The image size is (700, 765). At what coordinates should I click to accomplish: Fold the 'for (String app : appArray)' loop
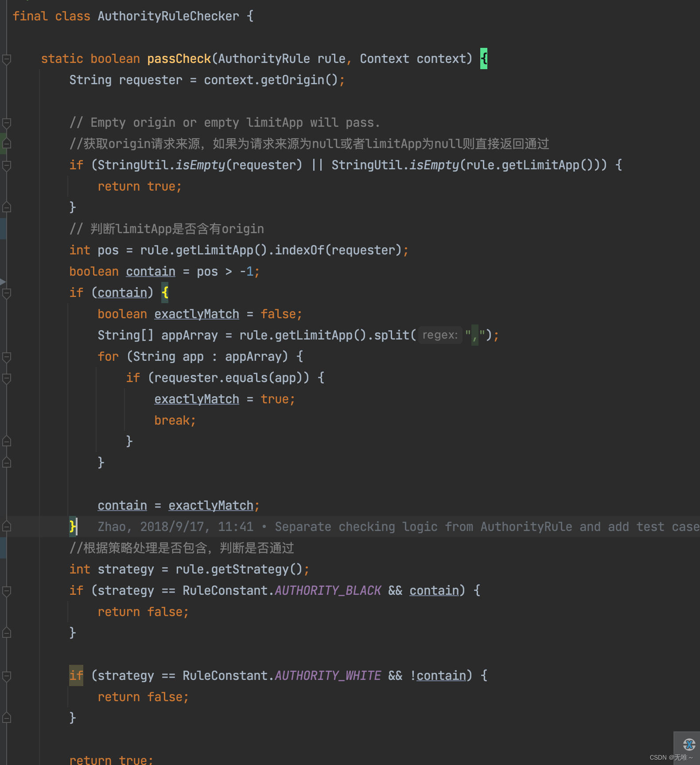(x=7, y=357)
